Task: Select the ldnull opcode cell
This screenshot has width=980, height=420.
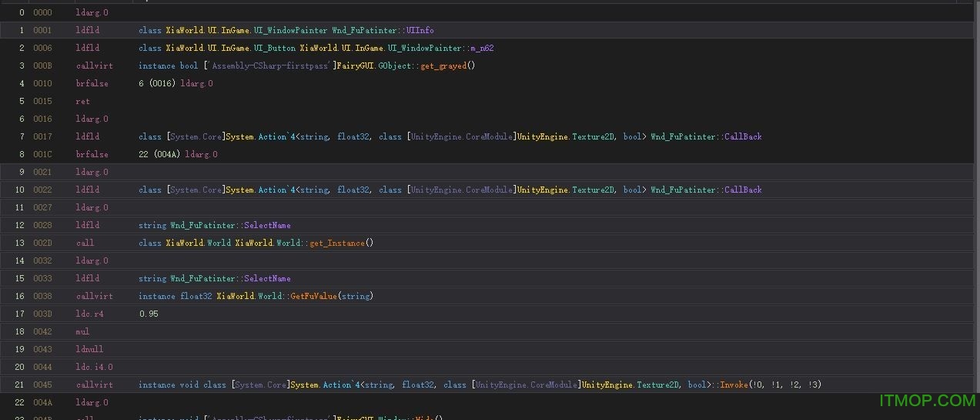Action: 89,349
